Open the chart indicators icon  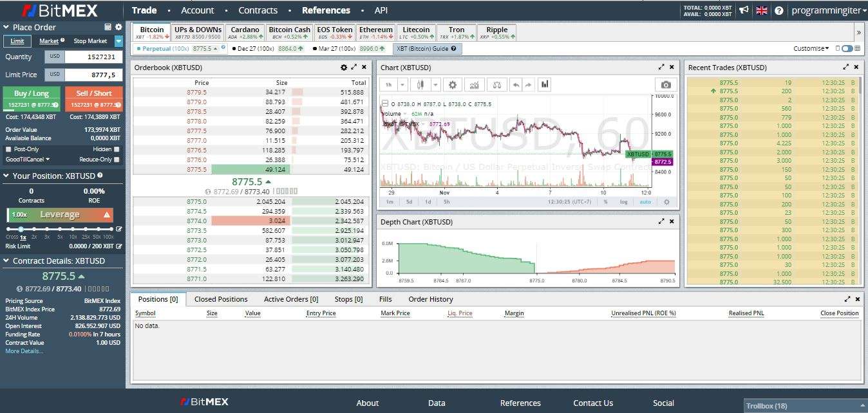pyautogui.click(x=475, y=85)
